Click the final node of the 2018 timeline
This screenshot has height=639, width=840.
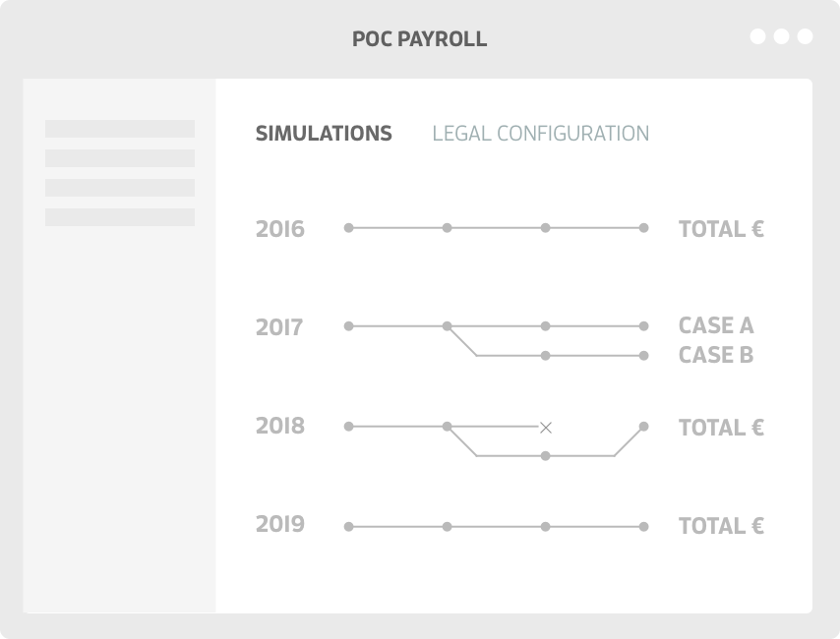point(644,427)
